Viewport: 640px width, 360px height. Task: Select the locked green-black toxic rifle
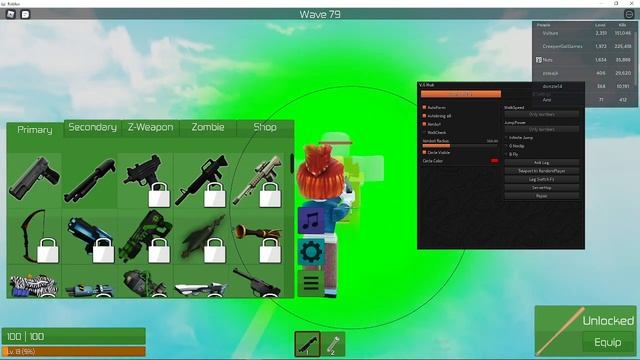(145, 236)
